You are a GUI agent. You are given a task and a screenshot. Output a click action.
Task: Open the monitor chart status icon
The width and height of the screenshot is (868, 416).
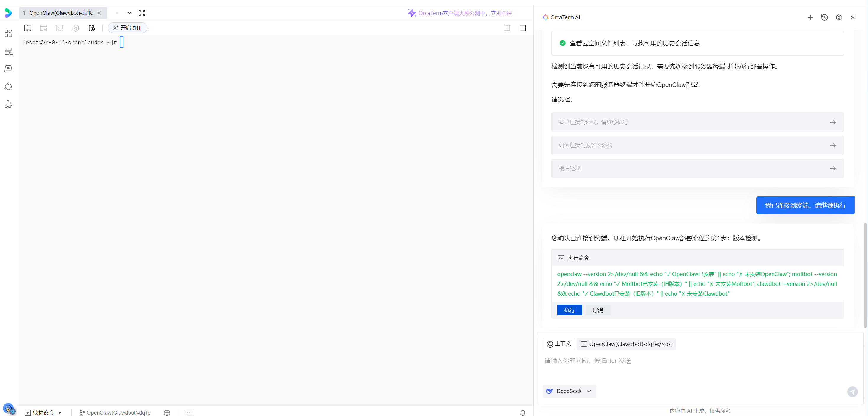click(189, 413)
